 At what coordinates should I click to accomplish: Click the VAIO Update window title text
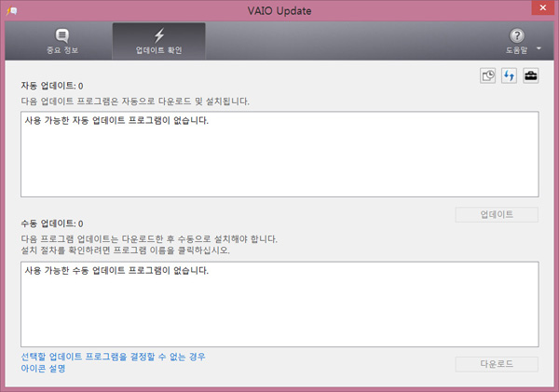279,8
